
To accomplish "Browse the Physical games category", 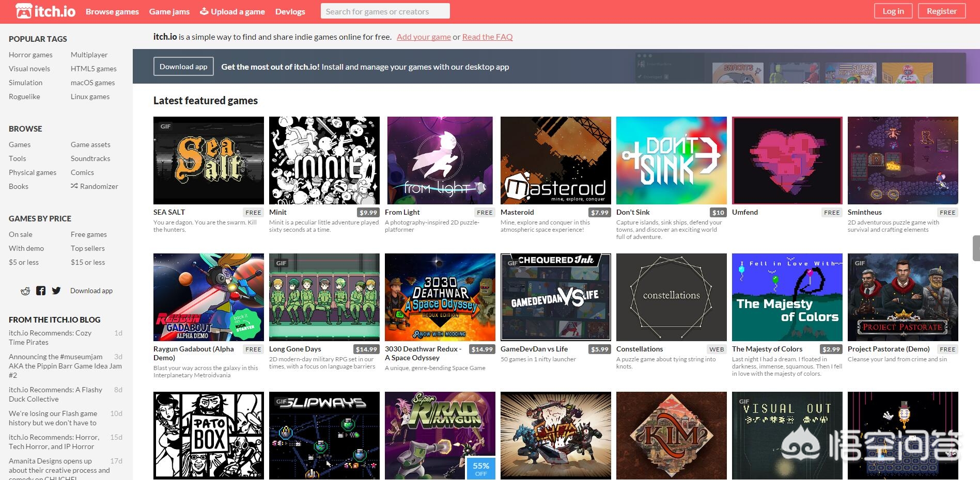I will coord(33,172).
